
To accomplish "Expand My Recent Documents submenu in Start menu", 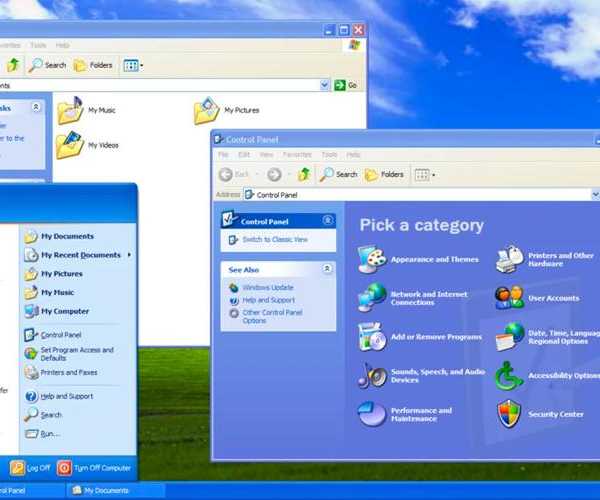I will [x=130, y=255].
